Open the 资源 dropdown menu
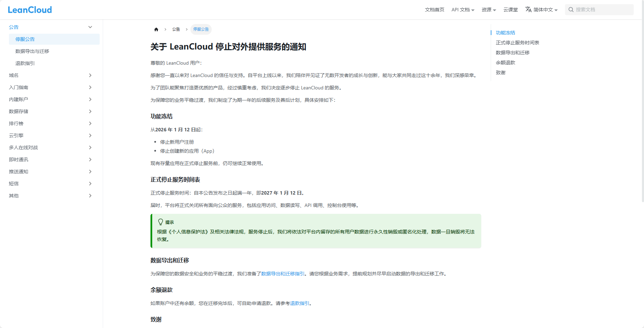 click(x=488, y=10)
